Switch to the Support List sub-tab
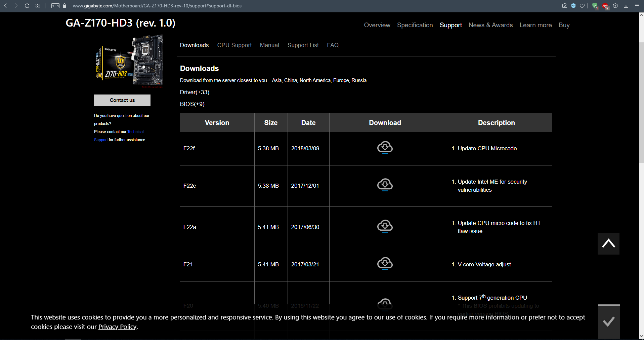Image resolution: width=644 pixels, height=340 pixels. coord(303,45)
